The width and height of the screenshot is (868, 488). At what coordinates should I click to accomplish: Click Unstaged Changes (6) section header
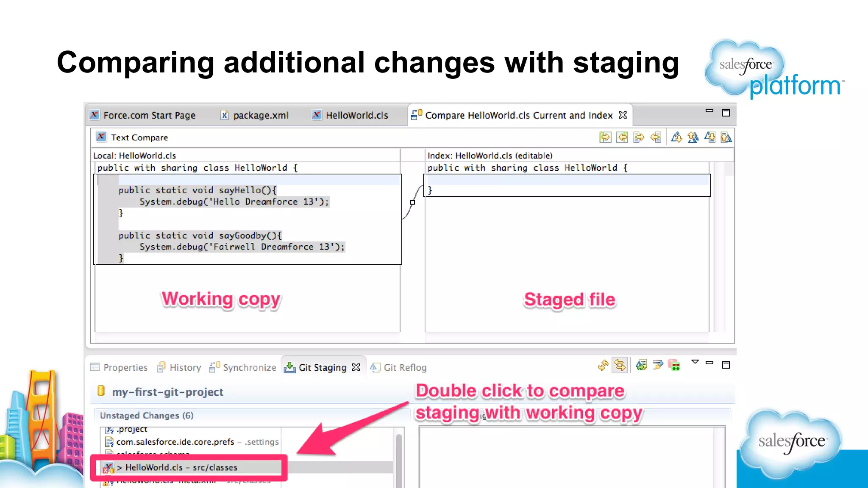click(x=147, y=416)
